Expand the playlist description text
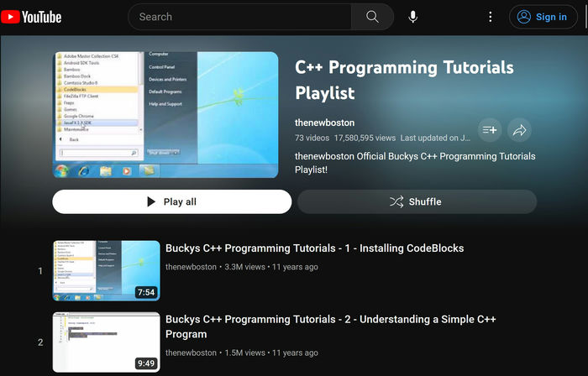 coord(415,163)
